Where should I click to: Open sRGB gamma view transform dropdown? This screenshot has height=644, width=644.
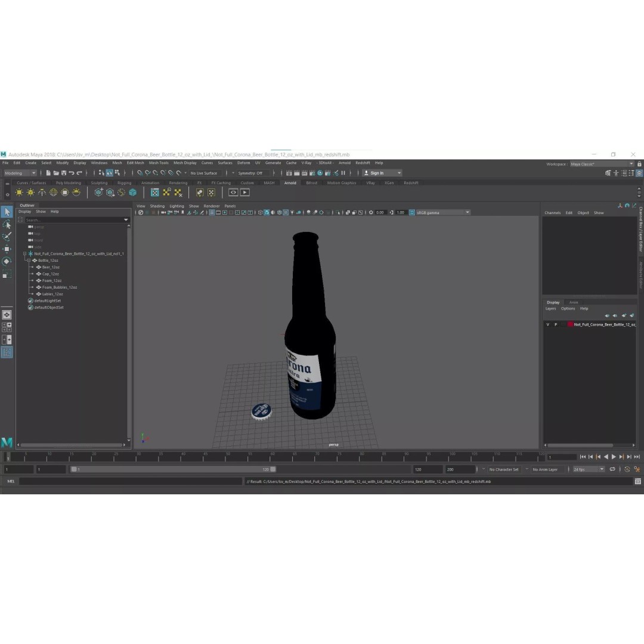click(442, 212)
